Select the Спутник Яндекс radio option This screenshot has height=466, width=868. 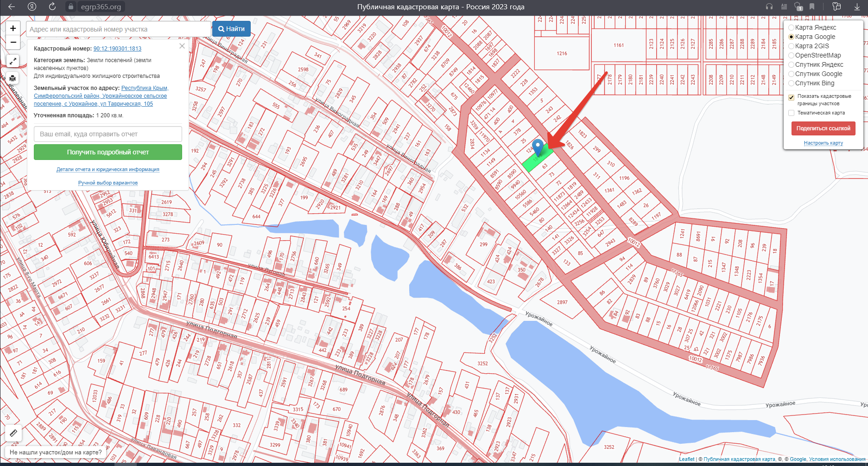(792, 64)
